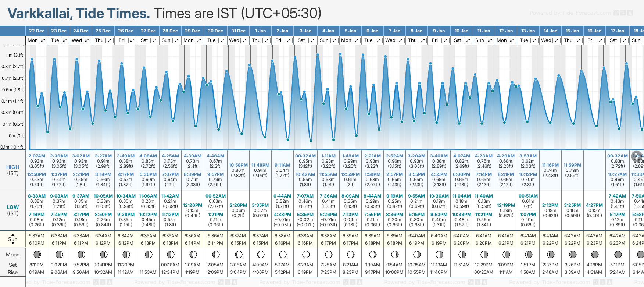Click expand arrow beside Tue 6 Jan
This screenshot has height=287, width=644.
378,40
